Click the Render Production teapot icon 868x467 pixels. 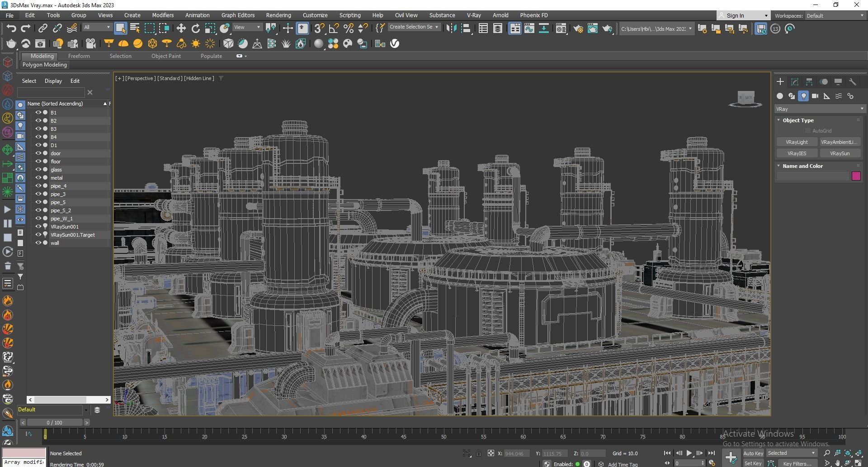coord(607,29)
